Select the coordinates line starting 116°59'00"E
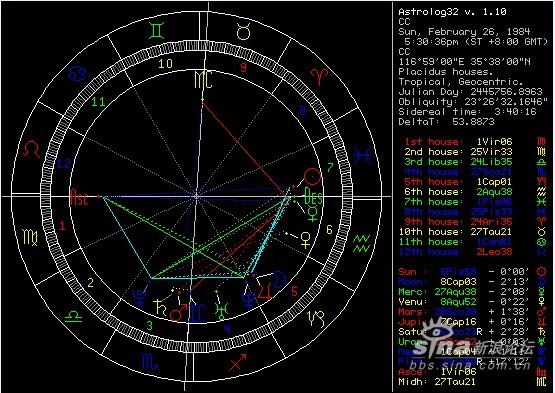 (464, 62)
